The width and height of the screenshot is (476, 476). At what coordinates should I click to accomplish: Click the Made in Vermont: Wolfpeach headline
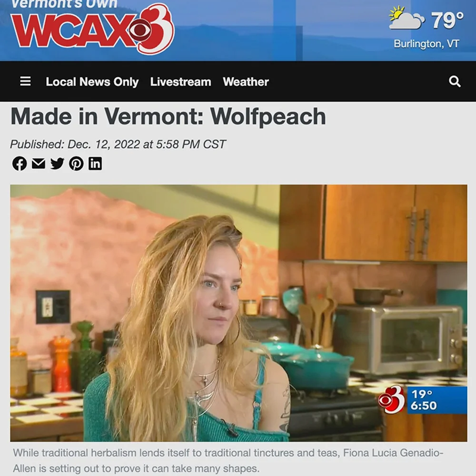coord(168,116)
